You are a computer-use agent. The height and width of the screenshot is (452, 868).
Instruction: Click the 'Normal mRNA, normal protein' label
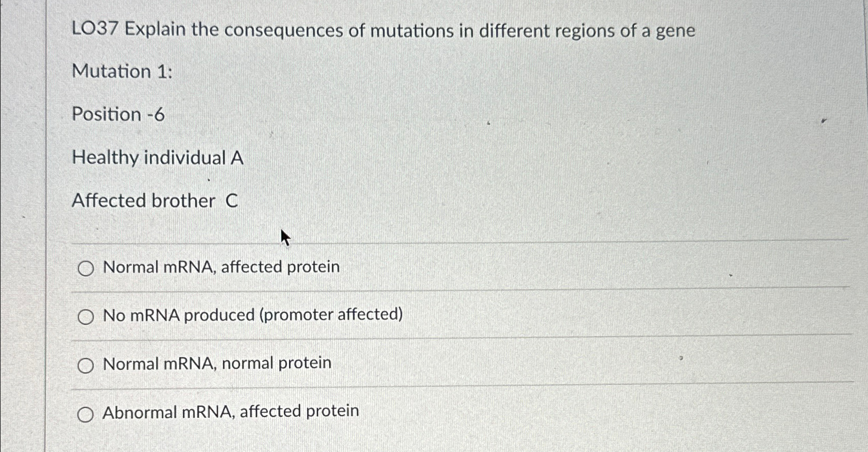[x=216, y=363]
